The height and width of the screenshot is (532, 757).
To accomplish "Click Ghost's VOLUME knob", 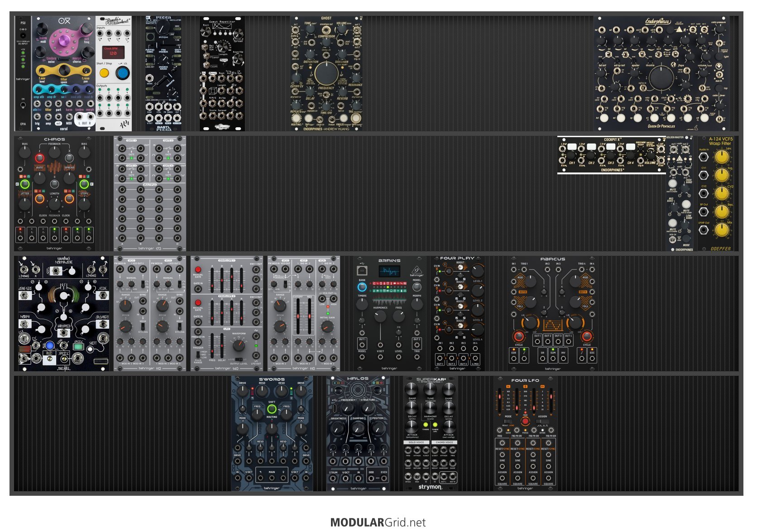I will click(x=342, y=29).
